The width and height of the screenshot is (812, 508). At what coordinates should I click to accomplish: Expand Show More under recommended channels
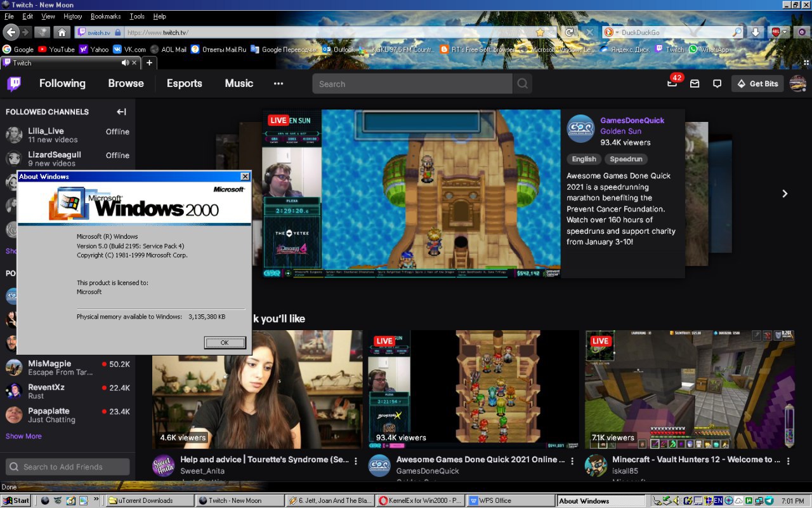pyautogui.click(x=23, y=436)
